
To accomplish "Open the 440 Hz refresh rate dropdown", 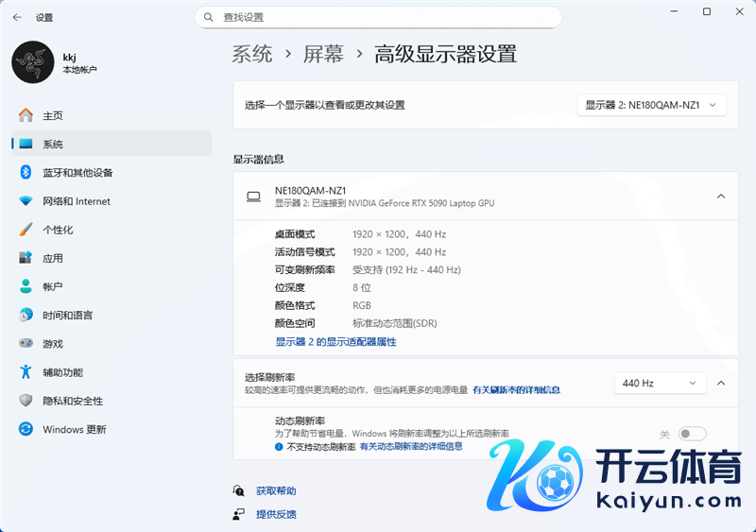I will tap(660, 383).
